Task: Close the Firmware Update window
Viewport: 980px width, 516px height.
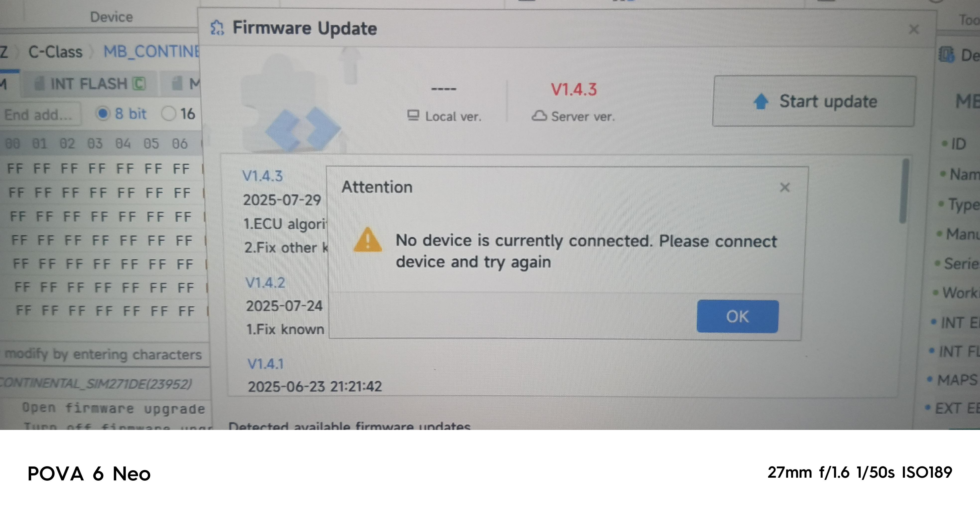Action: point(914,29)
